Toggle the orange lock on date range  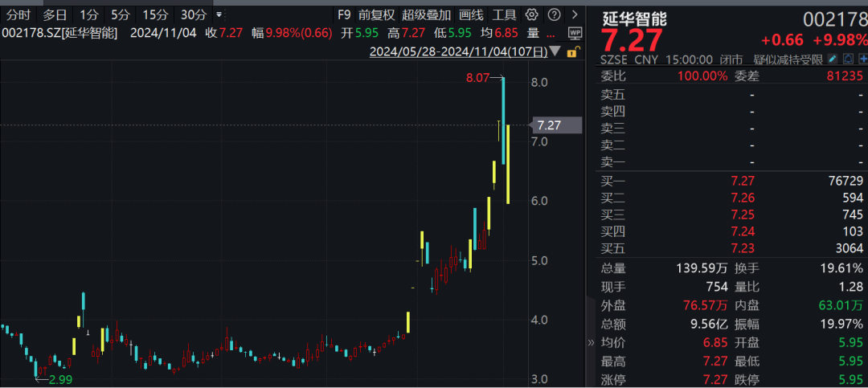(x=572, y=51)
